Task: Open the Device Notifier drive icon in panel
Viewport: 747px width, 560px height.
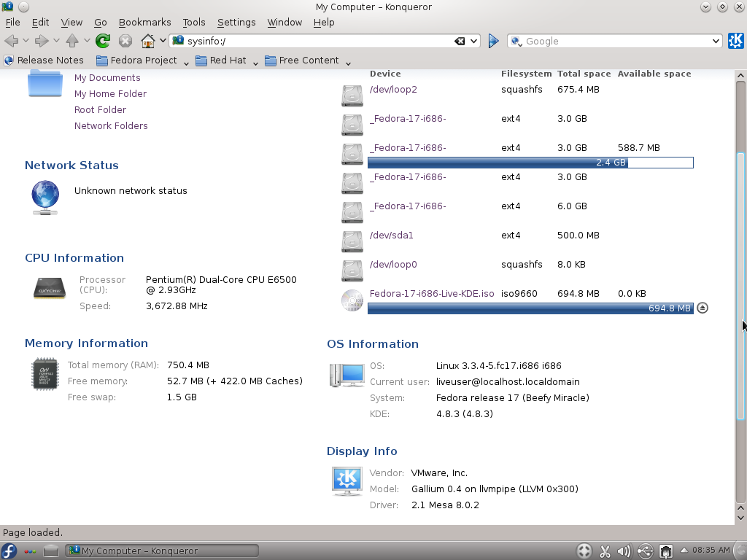Action: click(x=51, y=551)
